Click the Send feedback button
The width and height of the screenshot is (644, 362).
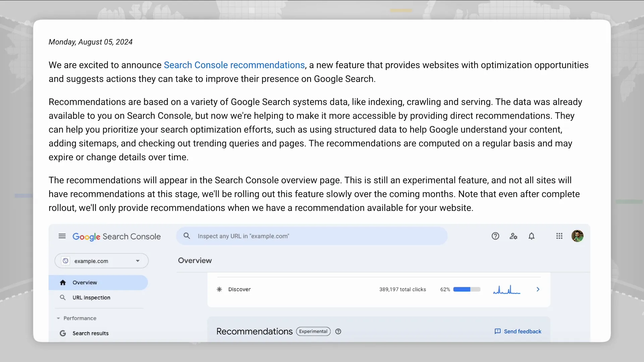[518, 331]
